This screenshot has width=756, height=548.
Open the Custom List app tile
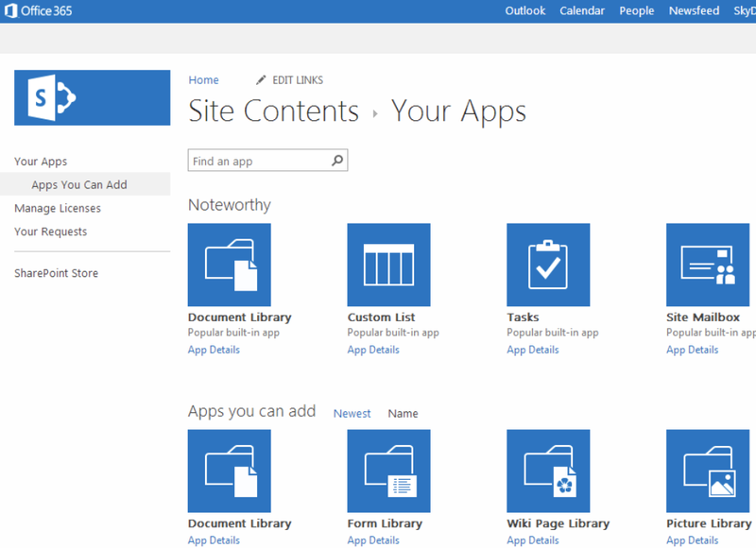[388, 265]
